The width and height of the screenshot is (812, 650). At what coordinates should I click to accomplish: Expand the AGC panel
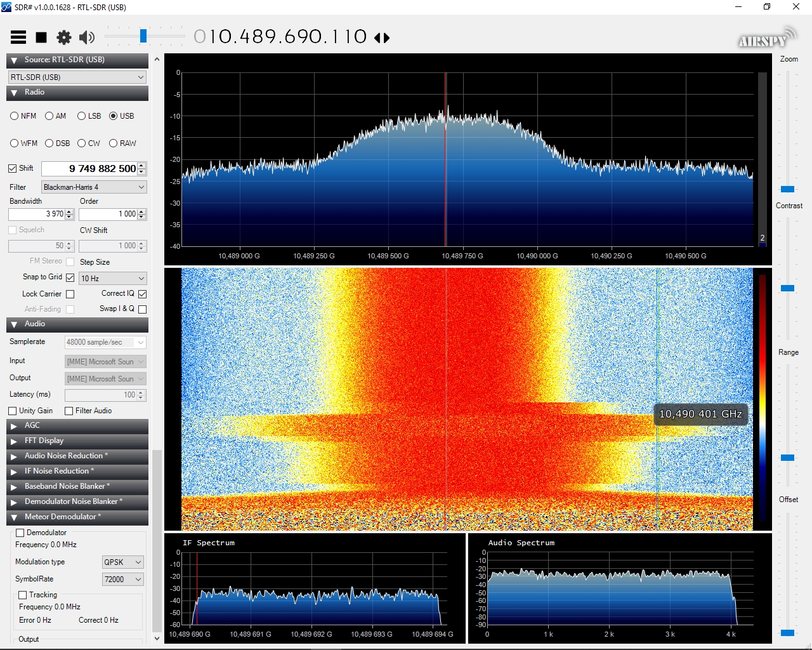77,426
